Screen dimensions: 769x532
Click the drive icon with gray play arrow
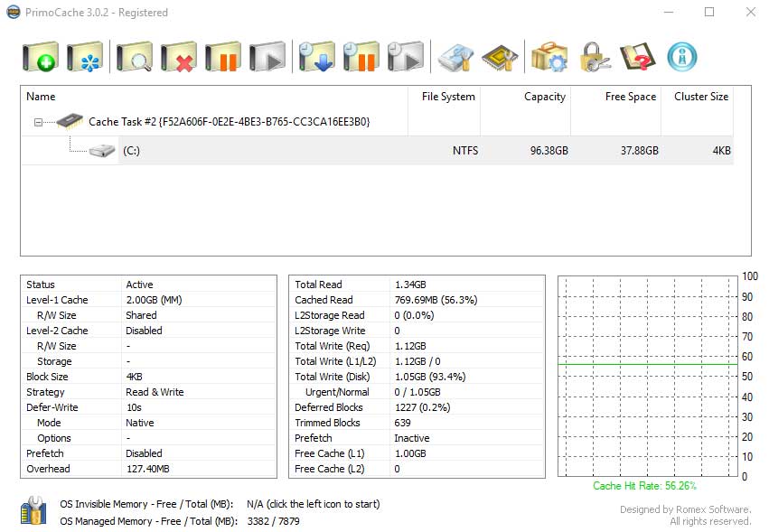267,56
